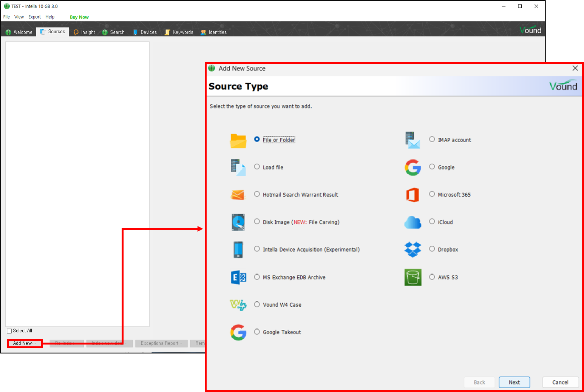
Task: Choose the Microsoft 365 source option
Action: point(432,194)
